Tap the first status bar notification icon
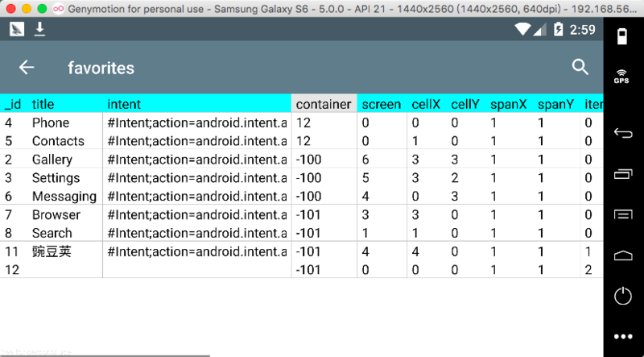 click(17, 29)
